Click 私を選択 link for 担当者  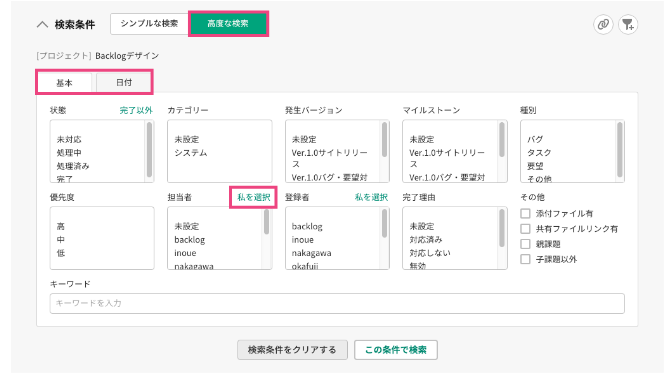(253, 197)
